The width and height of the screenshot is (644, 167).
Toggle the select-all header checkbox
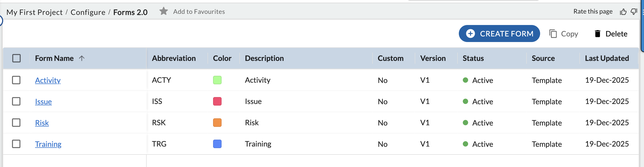coord(16,58)
